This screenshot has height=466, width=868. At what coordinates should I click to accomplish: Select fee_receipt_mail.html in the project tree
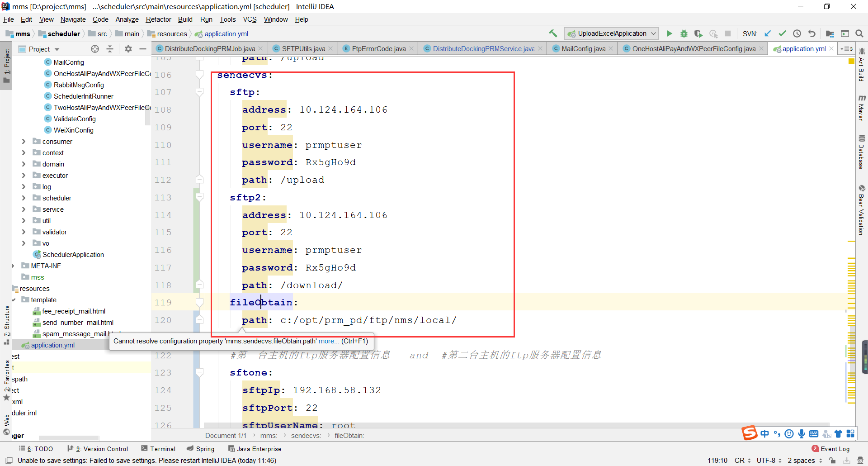(x=74, y=311)
